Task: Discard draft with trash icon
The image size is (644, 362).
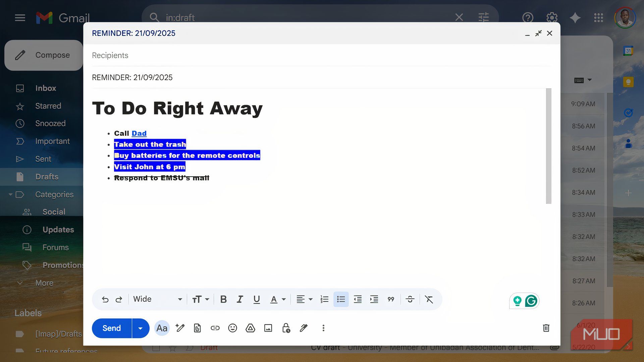Action: [x=546, y=328]
